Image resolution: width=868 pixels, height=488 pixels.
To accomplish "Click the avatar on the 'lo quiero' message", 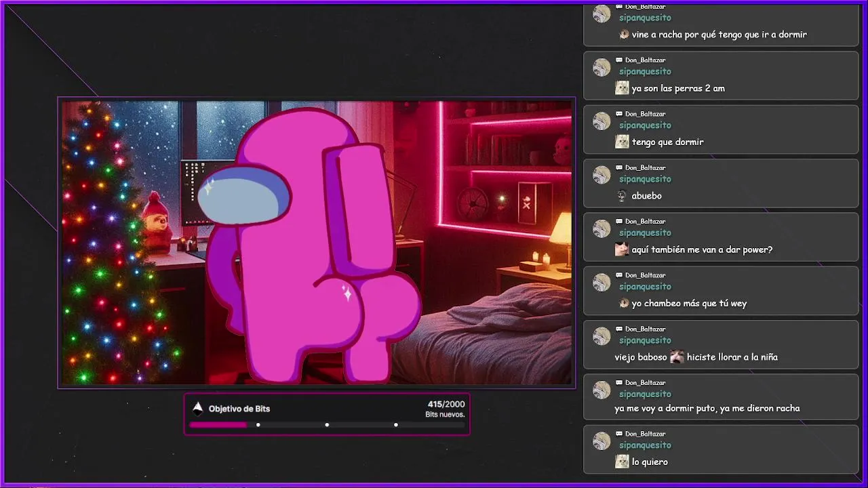I will point(601,441).
